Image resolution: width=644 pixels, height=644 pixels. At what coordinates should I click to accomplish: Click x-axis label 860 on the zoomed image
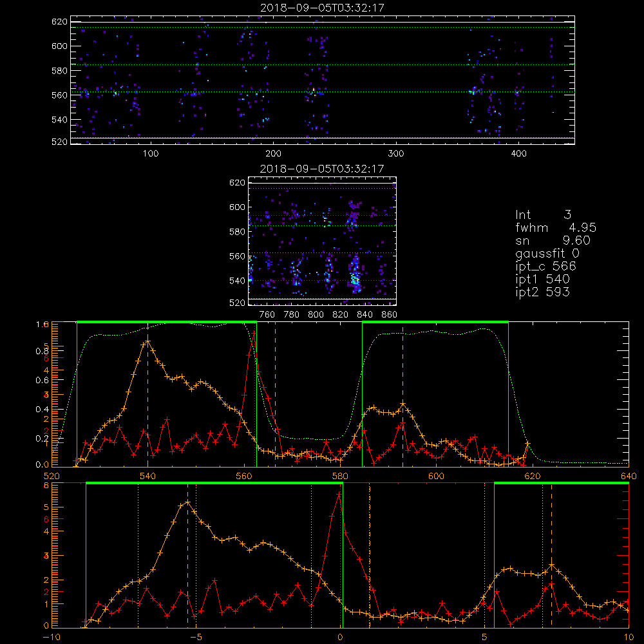click(x=390, y=315)
